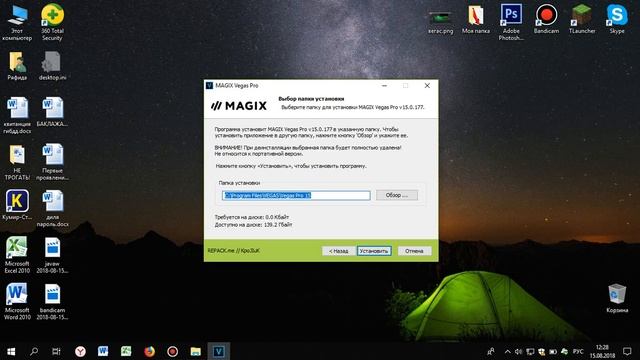Viewport: 640px width, 360px height.
Task: Select the НЕ ТРОГАТЬ! folder icon
Action: click(17, 162)
